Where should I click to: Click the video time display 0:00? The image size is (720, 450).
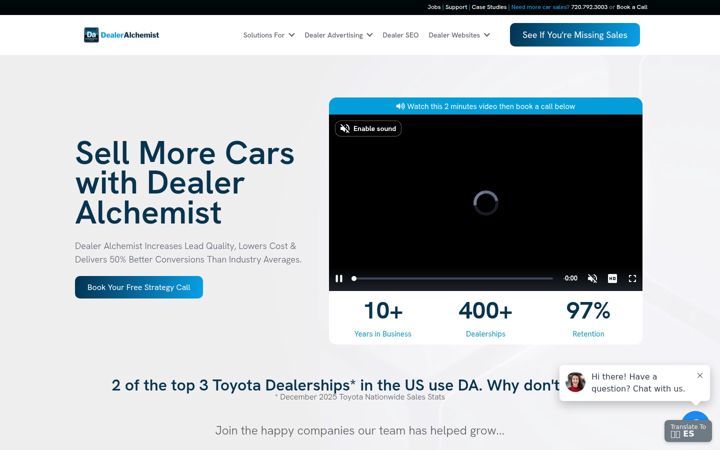[571, 278]
